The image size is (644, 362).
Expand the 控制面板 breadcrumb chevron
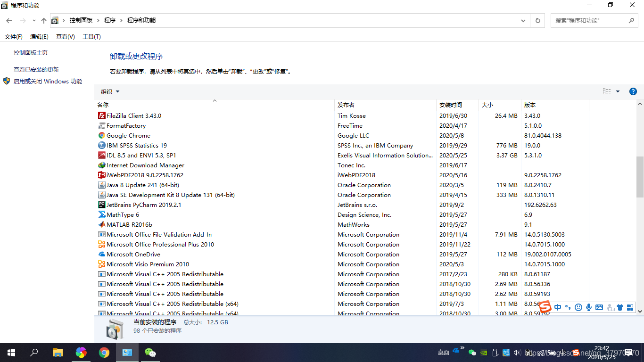pos(99,20)
